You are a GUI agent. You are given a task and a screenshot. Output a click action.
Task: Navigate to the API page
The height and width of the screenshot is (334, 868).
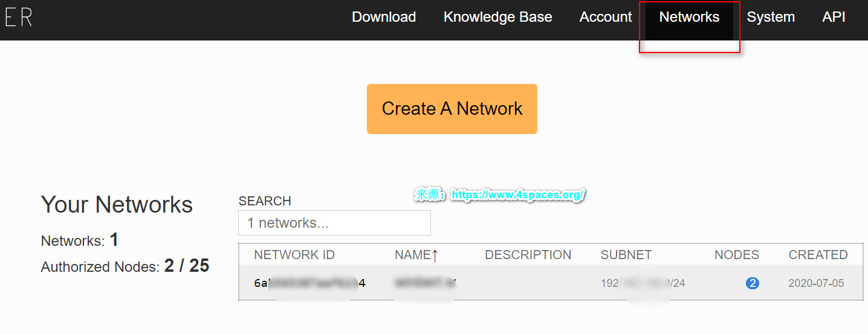pos(834,17)
